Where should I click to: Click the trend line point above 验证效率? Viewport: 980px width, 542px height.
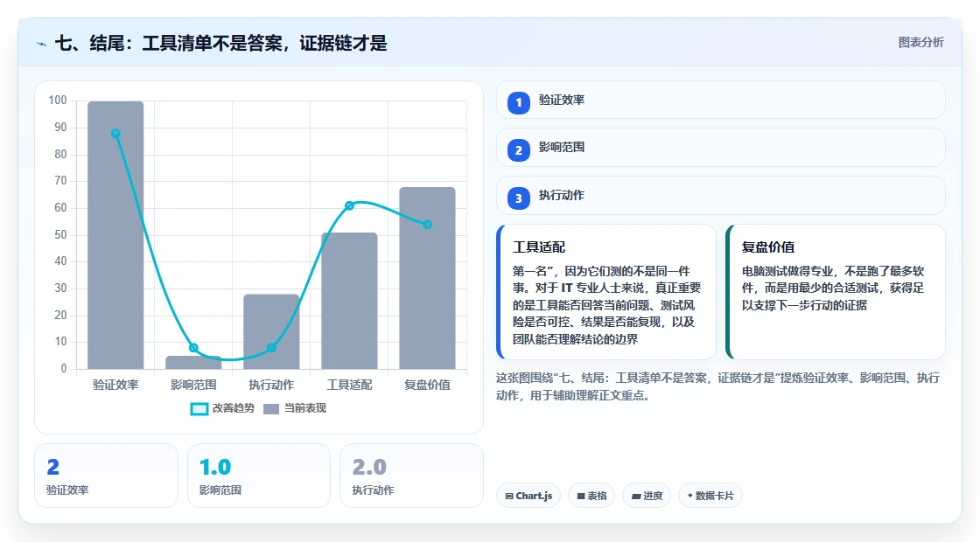pos(115,134)
